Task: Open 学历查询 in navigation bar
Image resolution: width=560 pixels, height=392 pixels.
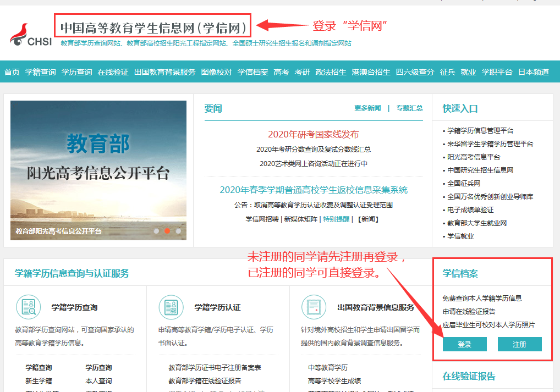Action: click(77, 72)
